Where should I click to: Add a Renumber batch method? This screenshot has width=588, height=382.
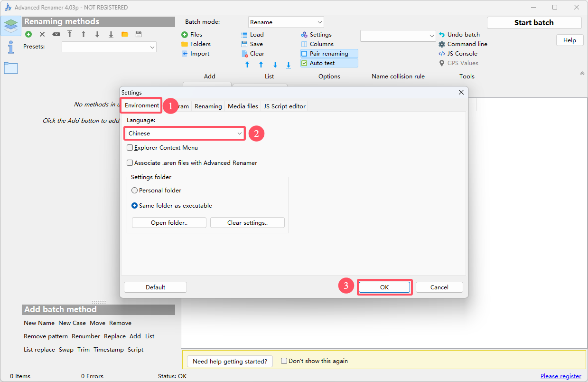coord(86,336)
